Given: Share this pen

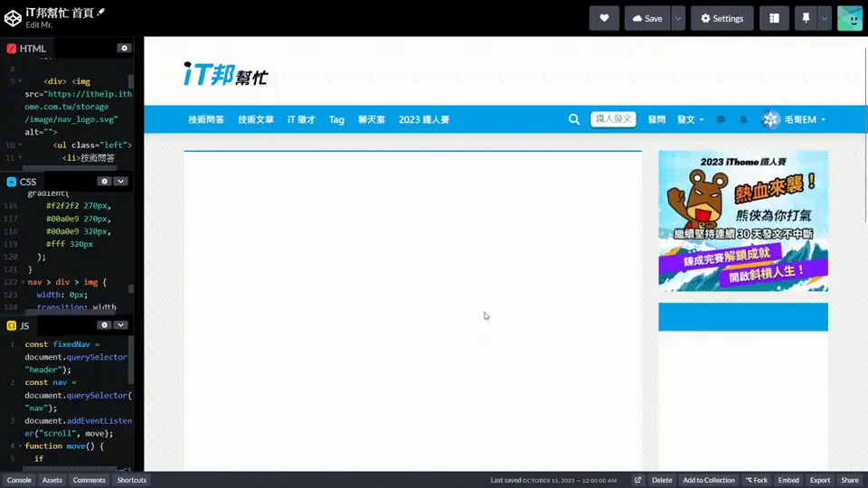Looking at the screenshot, I should [x=850, y=480].
